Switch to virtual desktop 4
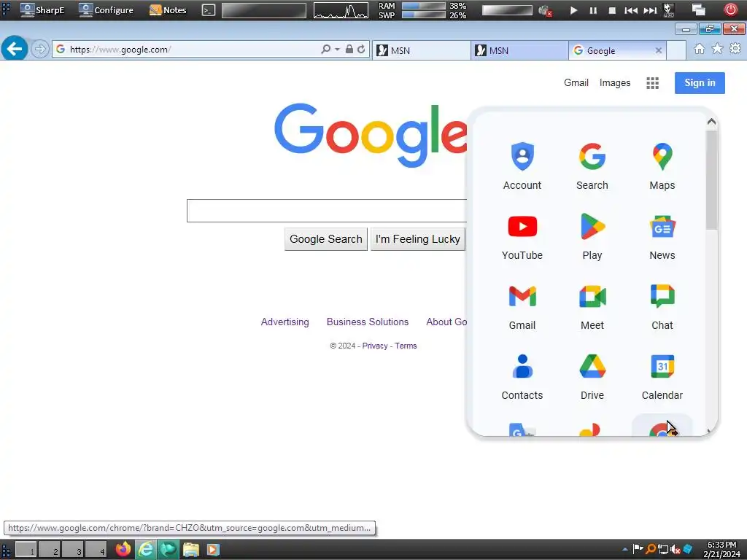747x560 pixels. pos(96,550)
